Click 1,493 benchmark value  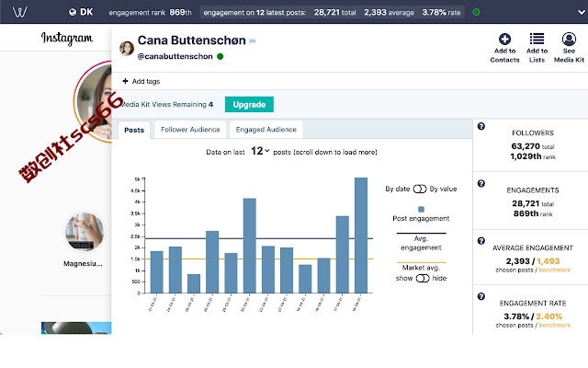pos(548,261)
